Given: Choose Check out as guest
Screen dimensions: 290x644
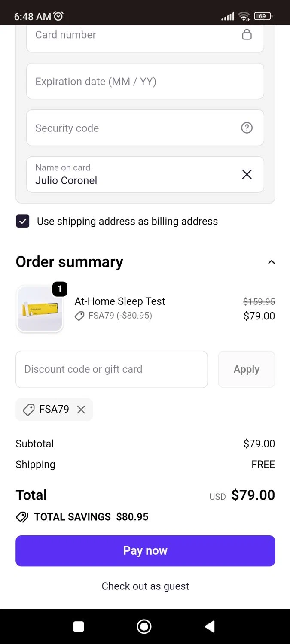Looking at the screenshot, I should point(145,586).
